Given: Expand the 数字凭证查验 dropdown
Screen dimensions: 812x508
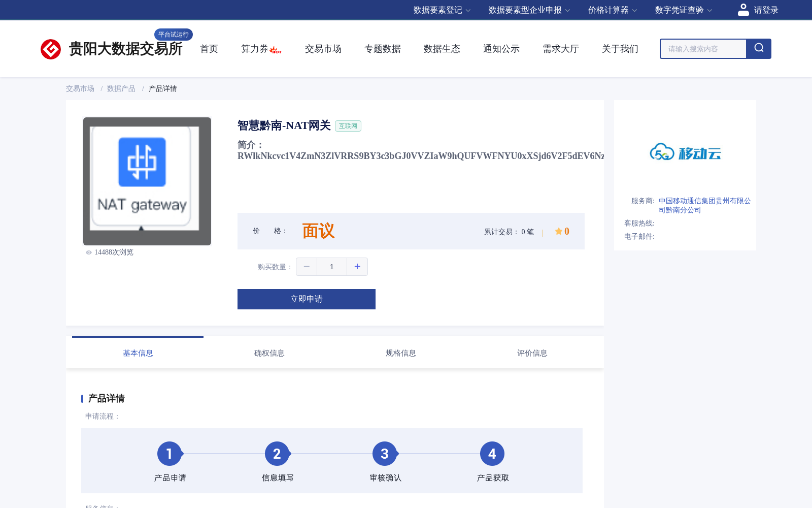Looking at the screenshot, I should [683, 10].
